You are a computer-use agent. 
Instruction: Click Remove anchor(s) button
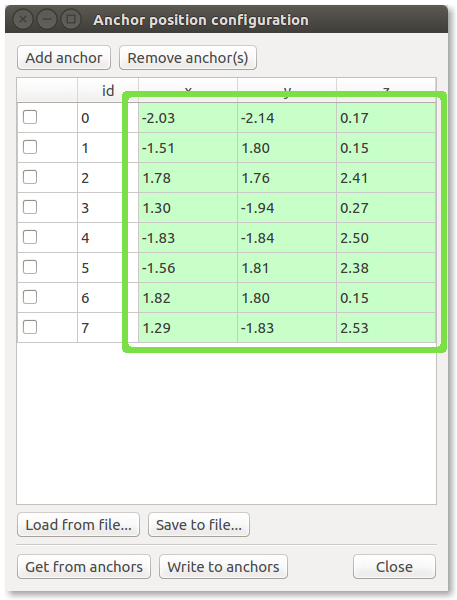[188, 58]
